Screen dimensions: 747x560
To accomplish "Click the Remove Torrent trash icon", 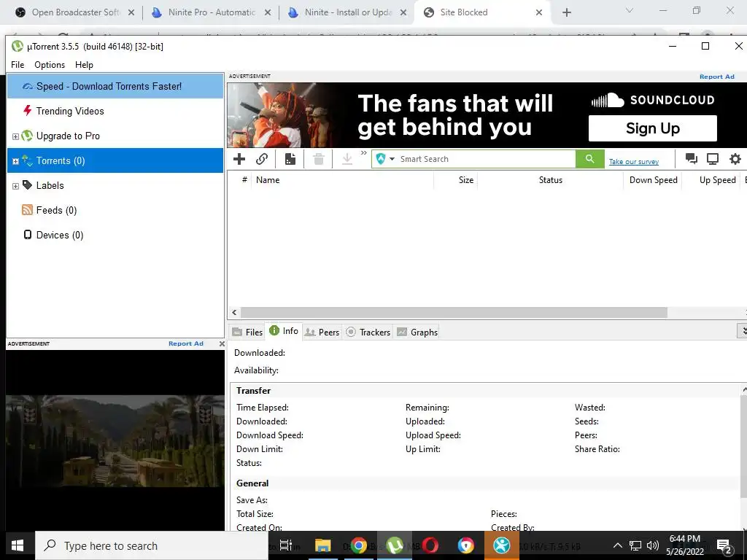I will click(319, 159).
